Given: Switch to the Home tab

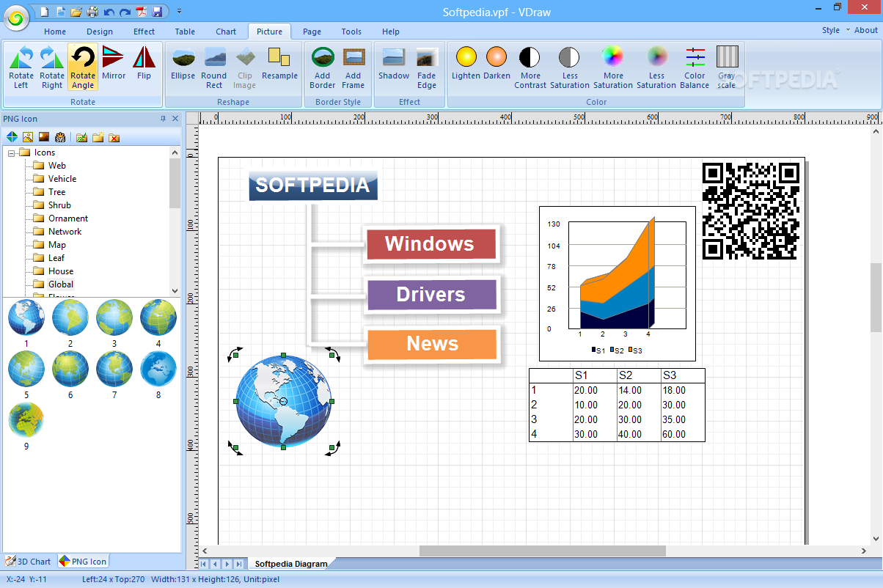Looking at the screenshot, I should [x=55, y=32].
